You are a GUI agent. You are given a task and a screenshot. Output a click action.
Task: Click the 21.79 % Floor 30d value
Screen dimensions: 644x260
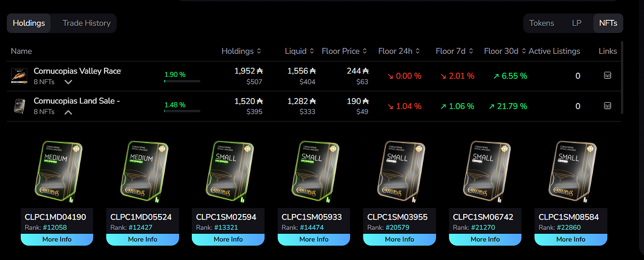[508, 106]
